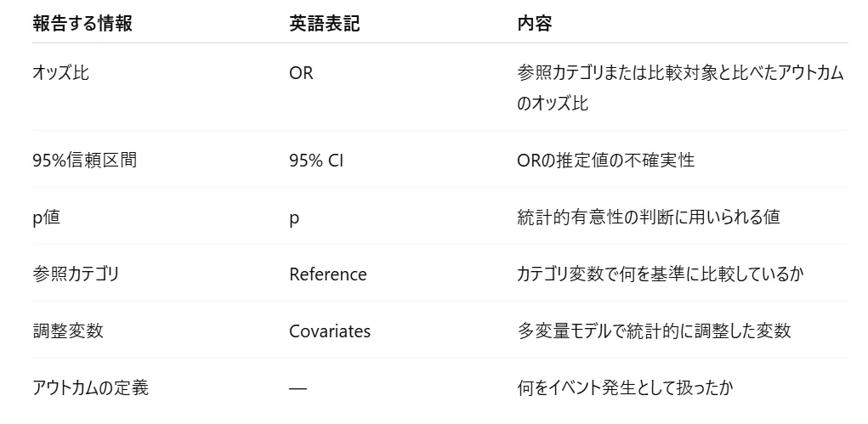The height and width of the screenshot is (424, 868).
Task: Click the カテゴリ変数で何を基準に比較しているか description
Action: point(660,274)
